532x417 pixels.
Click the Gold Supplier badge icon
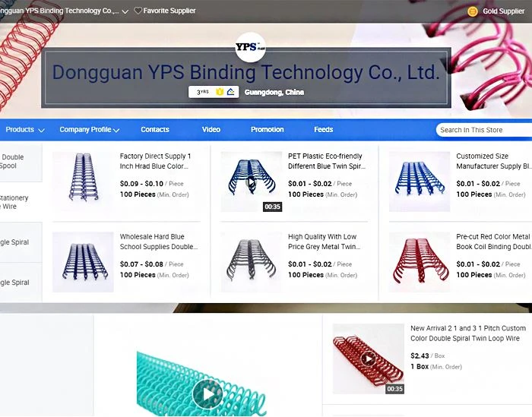coord(472,11)
